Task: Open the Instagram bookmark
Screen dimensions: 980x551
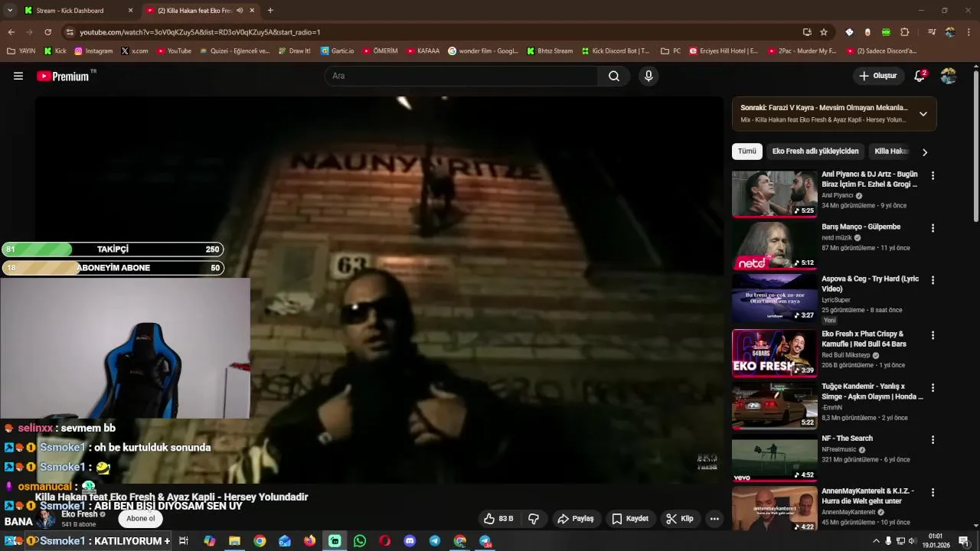Action: [x=93, y=51]
